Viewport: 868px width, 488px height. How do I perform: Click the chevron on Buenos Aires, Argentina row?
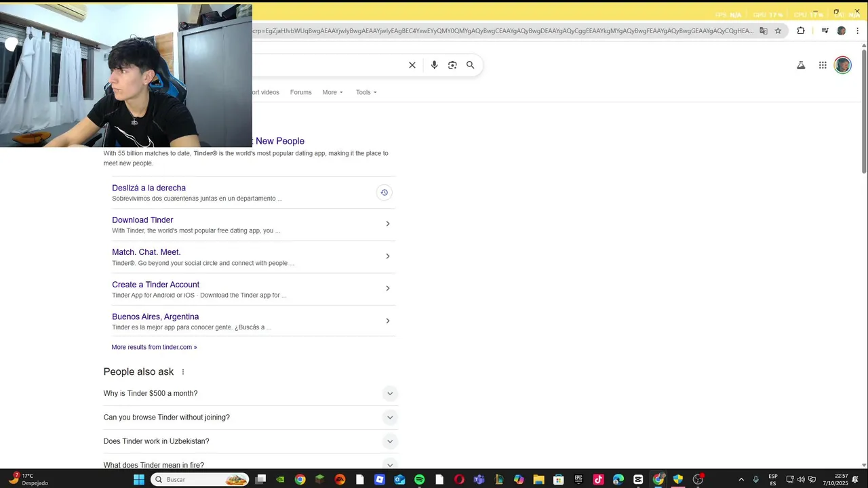(387, 321)
